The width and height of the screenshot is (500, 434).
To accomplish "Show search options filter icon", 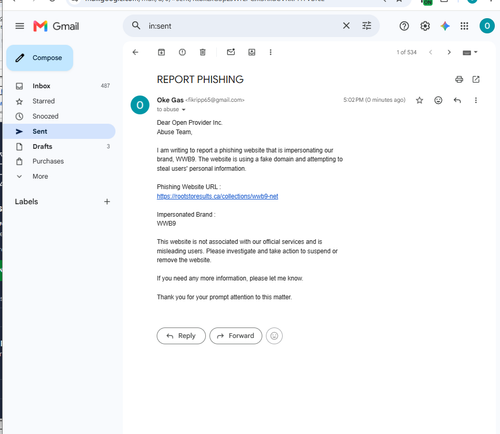I will coord(367,26).
